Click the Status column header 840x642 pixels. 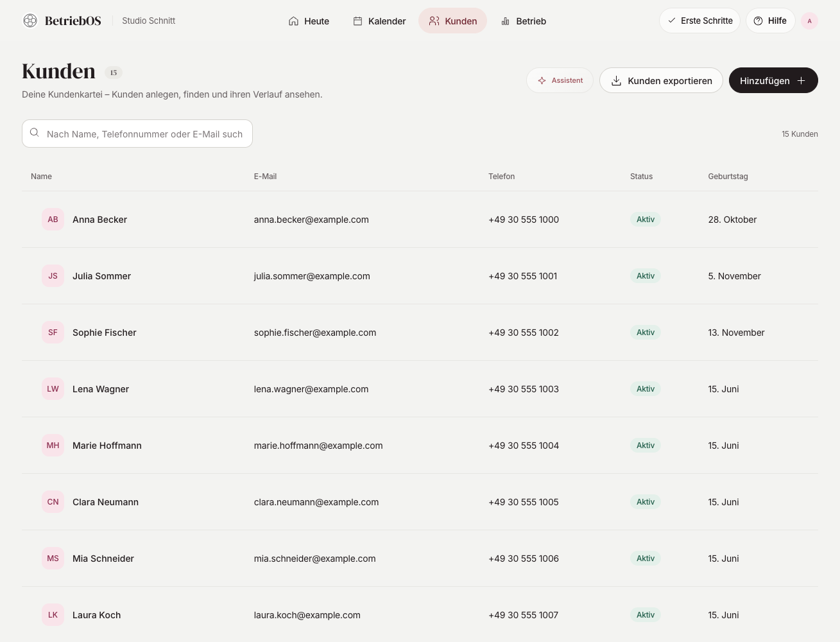click(x=641, y=177)
